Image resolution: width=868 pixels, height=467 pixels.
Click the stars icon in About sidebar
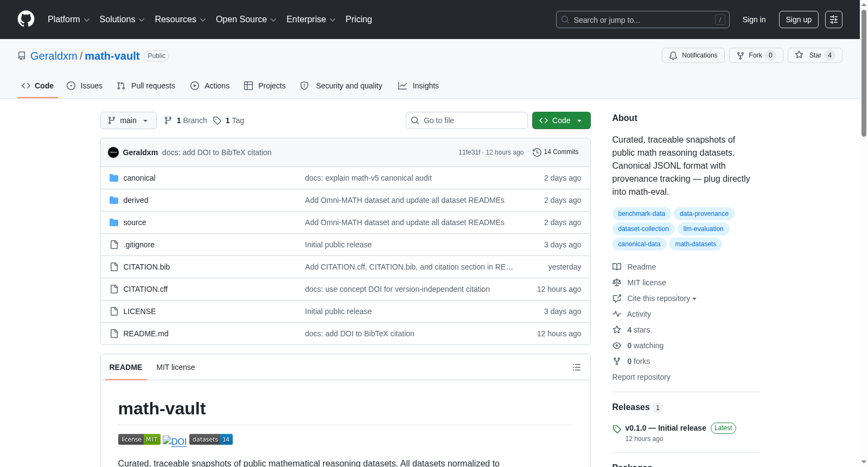(617, 330)
